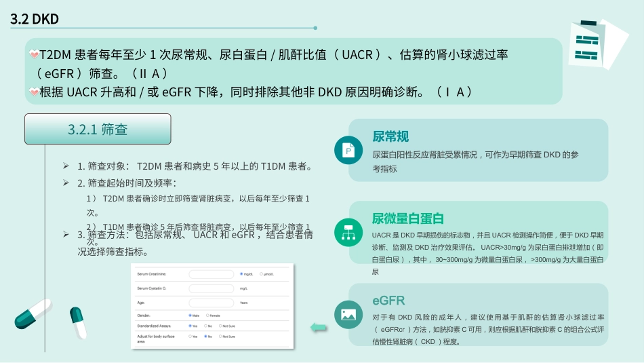Screen dimensions: 644x363
Task: Select µmol/L unit for Serum Creatinine
Action: [x=261, y=274]
